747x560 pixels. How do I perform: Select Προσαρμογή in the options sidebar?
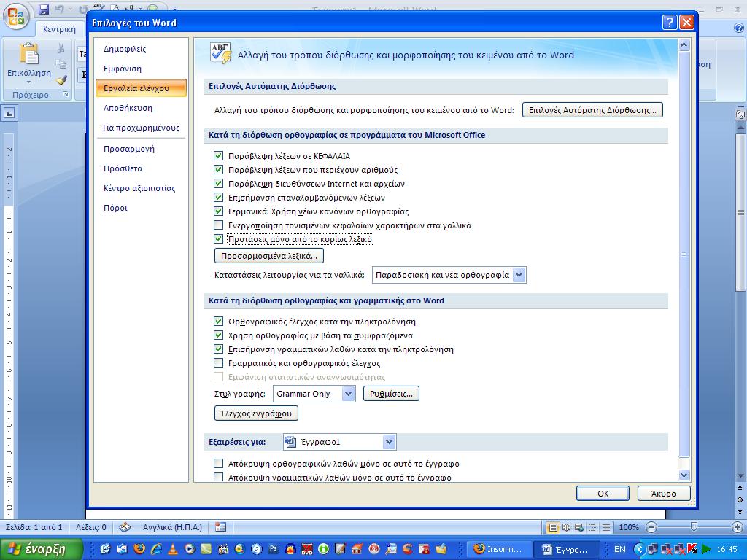coord(129,149)
